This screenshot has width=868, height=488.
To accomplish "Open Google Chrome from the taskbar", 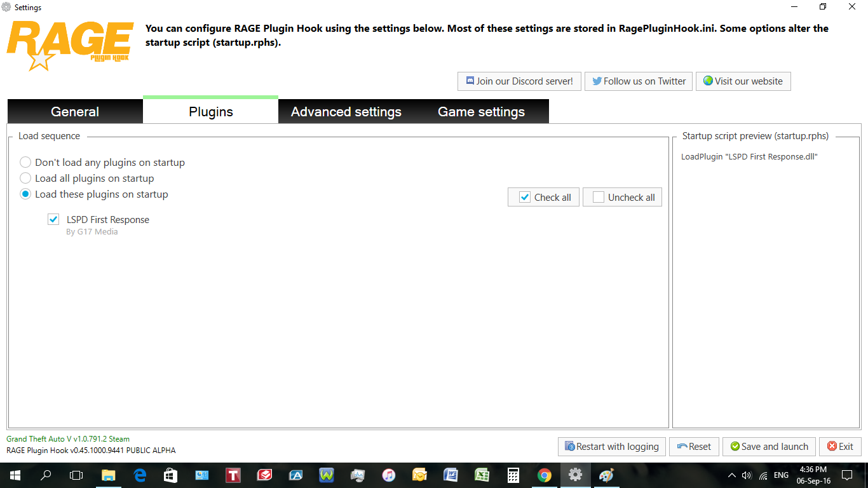I will [x=545, y=475].
